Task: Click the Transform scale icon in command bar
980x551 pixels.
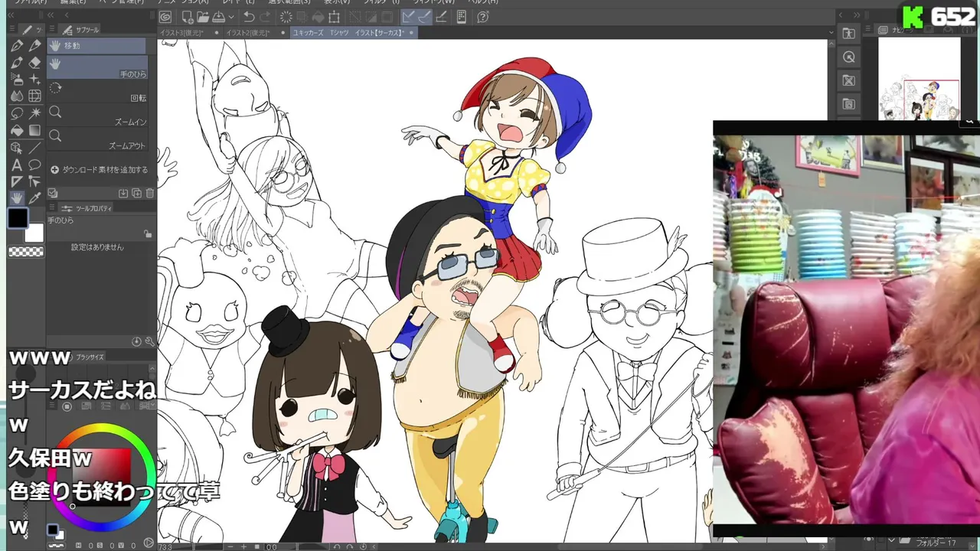Action: 334,16
